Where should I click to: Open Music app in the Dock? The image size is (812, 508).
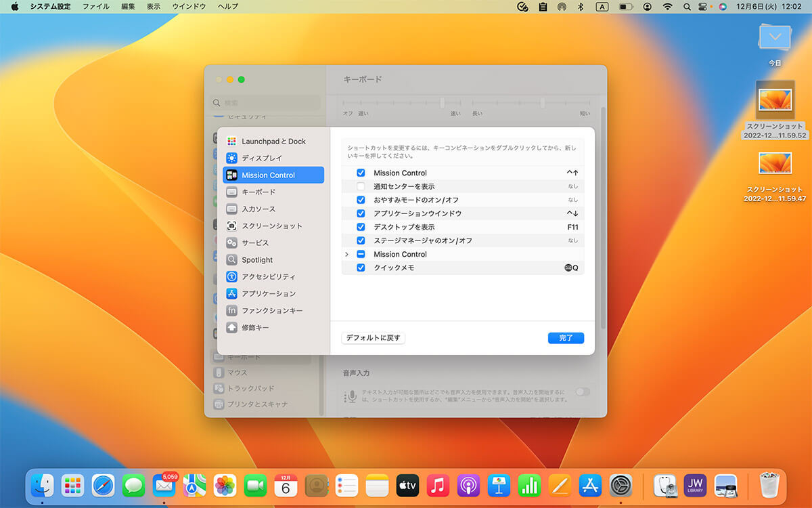tap(438, 485)
